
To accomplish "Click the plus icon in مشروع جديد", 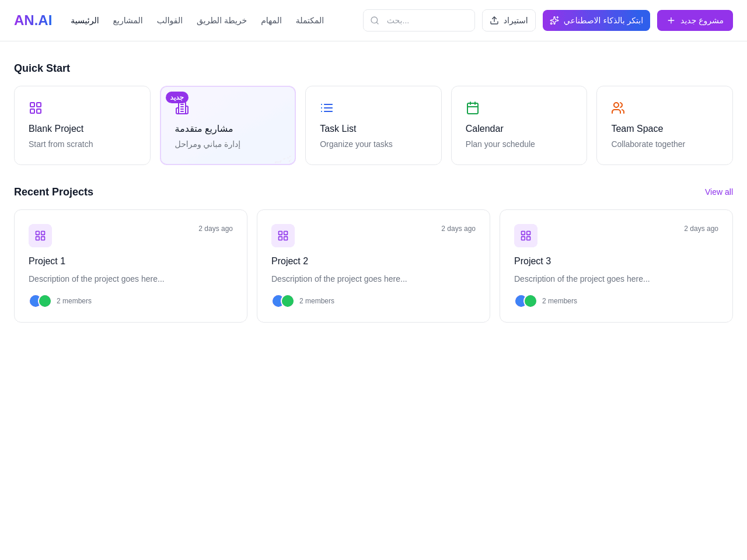I will pyautogui.click(x=671, y=20).
